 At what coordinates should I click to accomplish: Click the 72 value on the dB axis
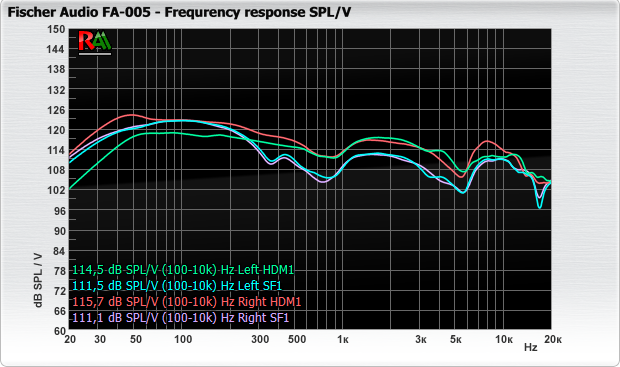tap(59, 291)
